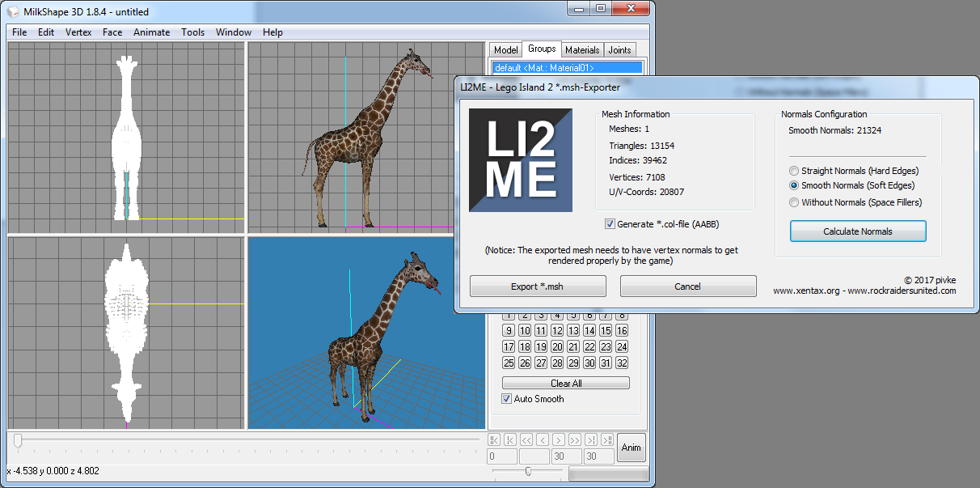The width and height of the screenshot is (980, 488).
Task: Click Clear All smoothing groups button
Action: (566, 384)
